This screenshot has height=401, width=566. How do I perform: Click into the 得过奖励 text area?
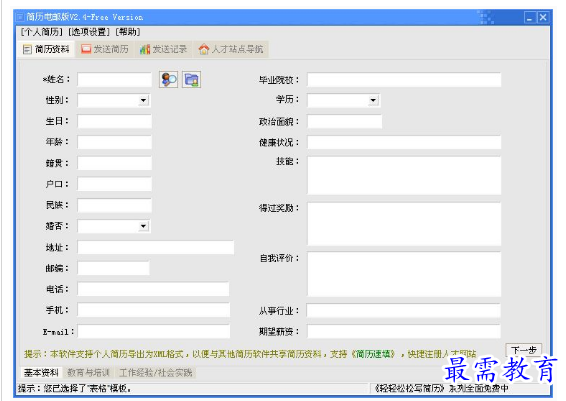(404, 224)
